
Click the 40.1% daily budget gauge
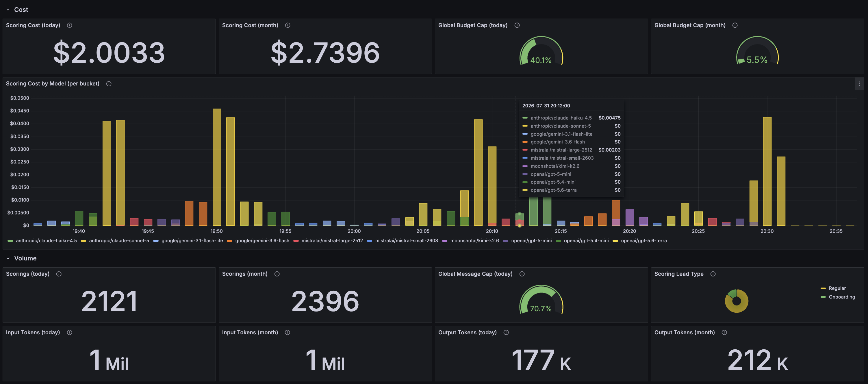click(541, 51)
